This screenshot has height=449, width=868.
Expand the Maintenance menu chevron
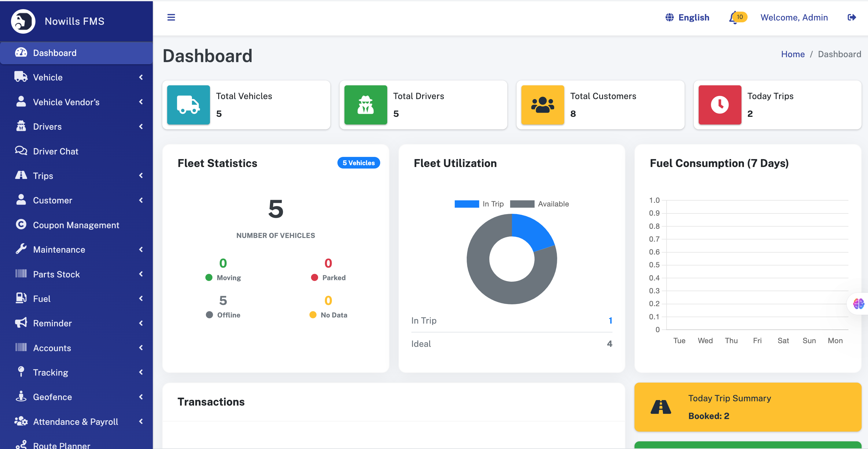[141, 250]
